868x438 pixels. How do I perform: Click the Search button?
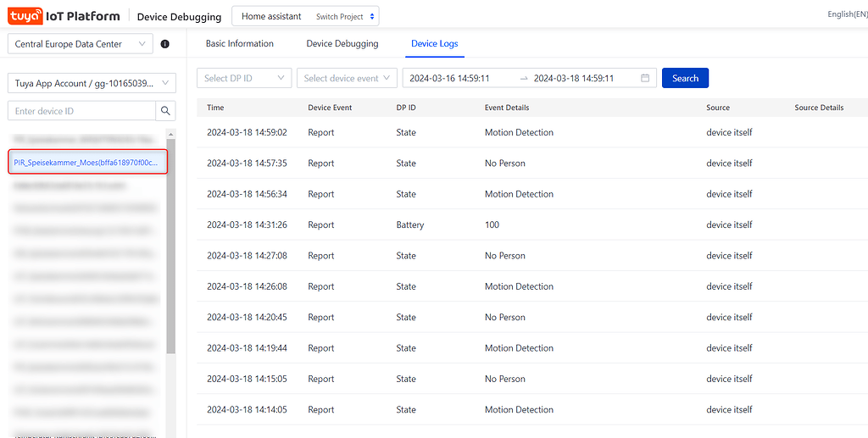685,78
